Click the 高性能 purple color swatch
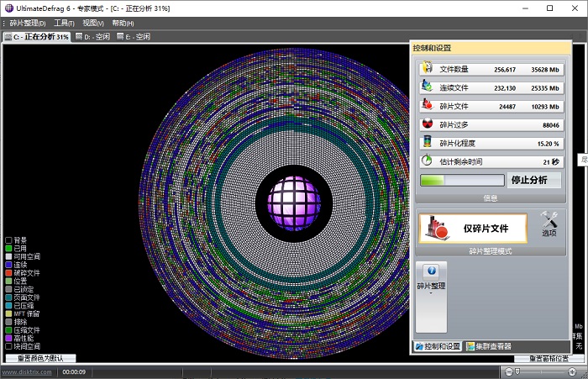The width and height of the screenshot is (588, 379). [8, 339]
